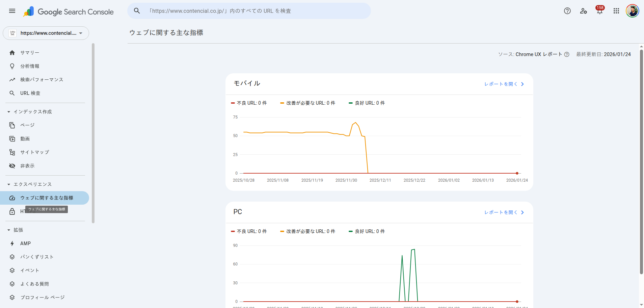Select サイトマップ in the sidebar

(x=34, y=152)
